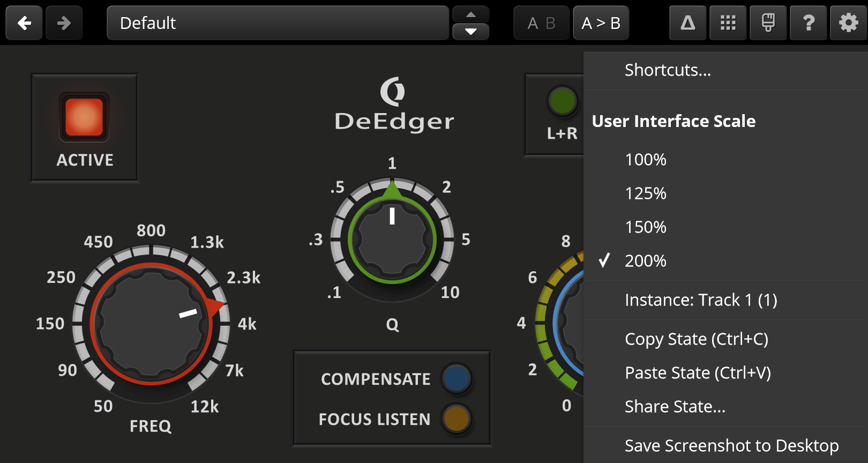Screen dimensions: 868x463
Task: Open help with the question mark icon
Action: coord(809,23)
